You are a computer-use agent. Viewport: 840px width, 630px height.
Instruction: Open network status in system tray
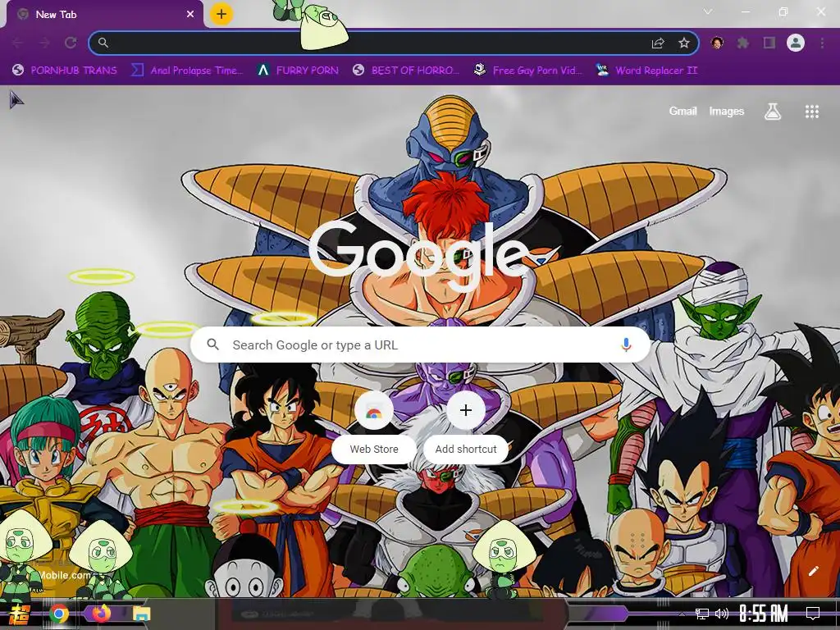pyautogui.click(x=702, y=614)
